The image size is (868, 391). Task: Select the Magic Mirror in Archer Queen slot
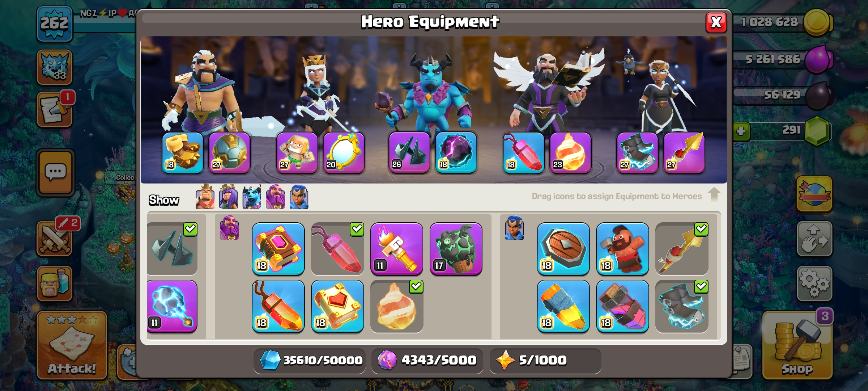(x=344, y=152)
